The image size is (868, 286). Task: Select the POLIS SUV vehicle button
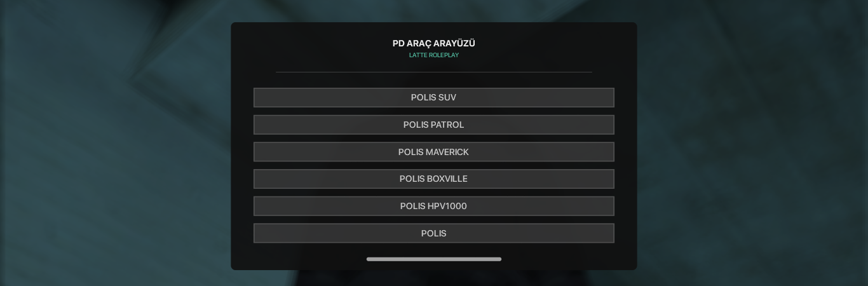pos(433,97)
